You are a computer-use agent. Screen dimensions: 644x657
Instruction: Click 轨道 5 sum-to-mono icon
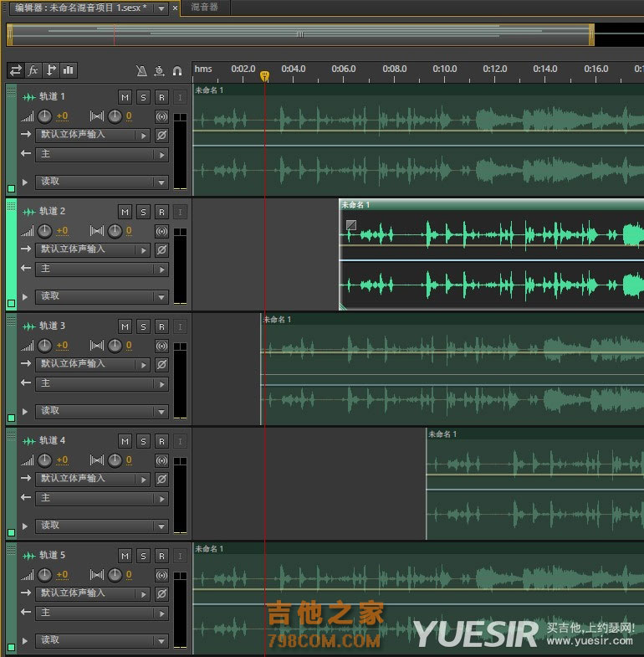(161, 575)
